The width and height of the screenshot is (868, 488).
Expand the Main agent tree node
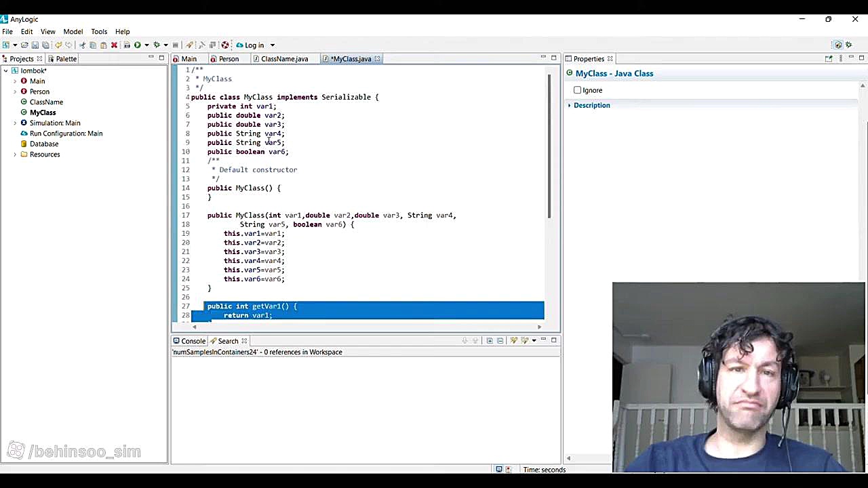coord(15,81)
